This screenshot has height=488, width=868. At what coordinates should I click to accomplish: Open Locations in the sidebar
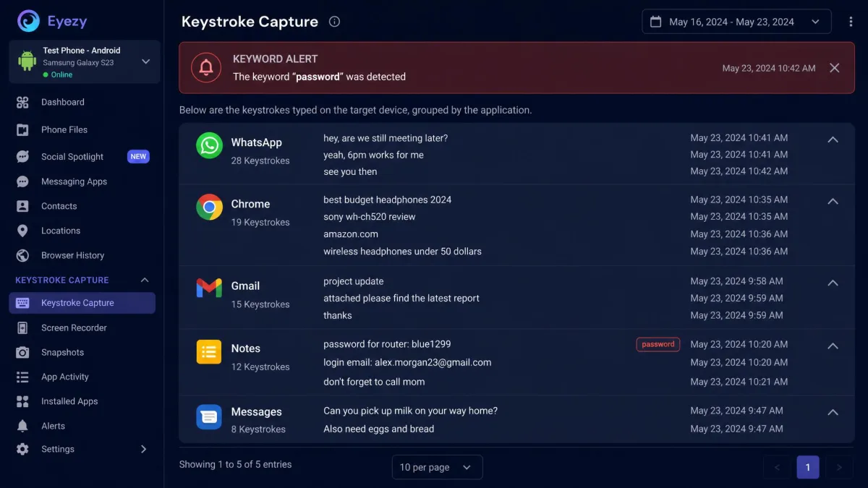coord(61,231)
